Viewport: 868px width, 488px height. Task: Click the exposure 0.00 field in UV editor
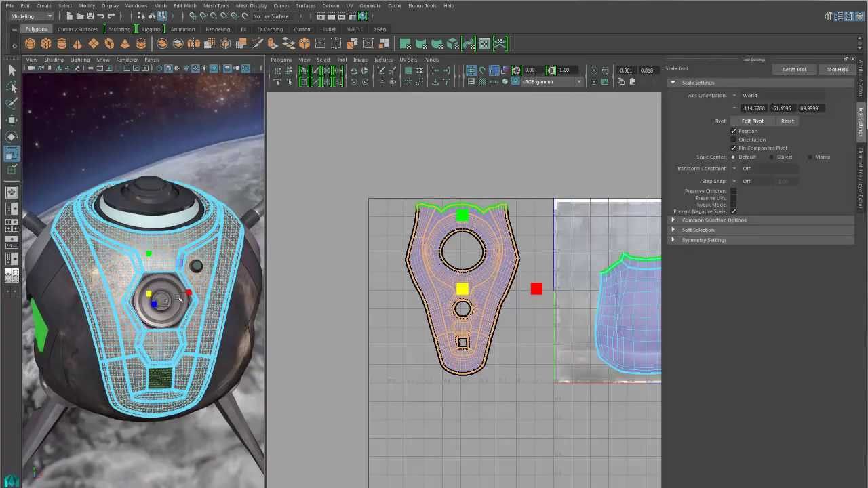point(532,70)
